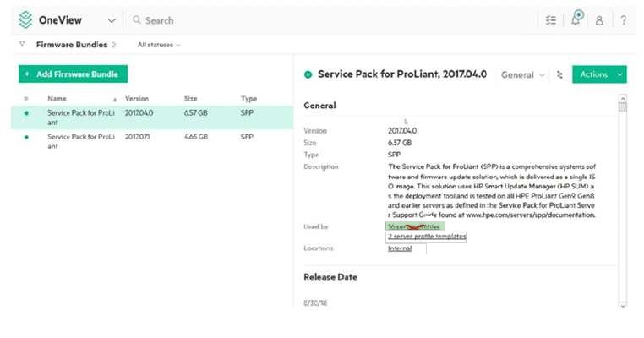The image size is (644, 338).
Task: Expand the OneView main menu chevron
Action: [x=112, y=20]
